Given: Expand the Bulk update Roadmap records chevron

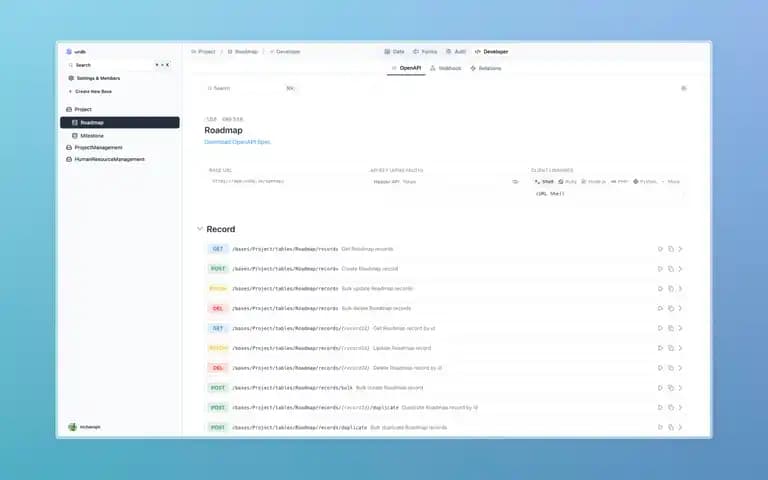Looking at the screenshot, I should click(x=680, y=288).
